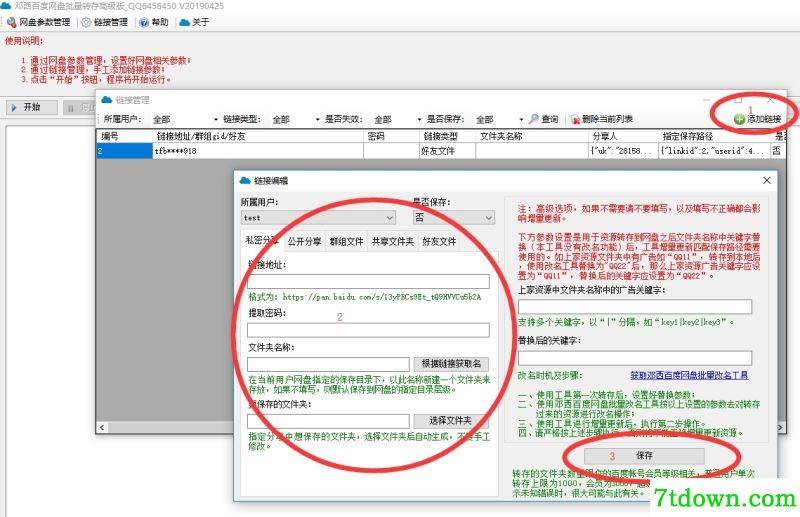Click the 链接地址/群组gid/好友 column header
Screen dimensions: 800x517
pos(258,136)
